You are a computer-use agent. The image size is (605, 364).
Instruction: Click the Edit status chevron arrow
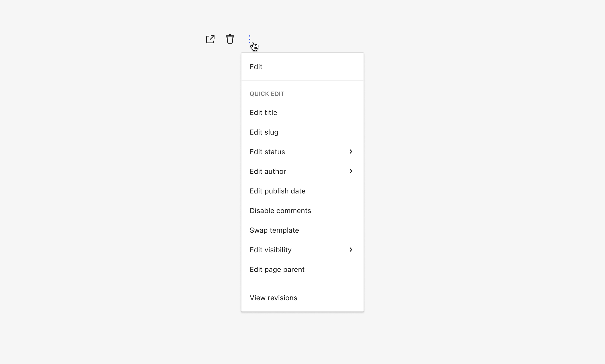coord(351,152)
